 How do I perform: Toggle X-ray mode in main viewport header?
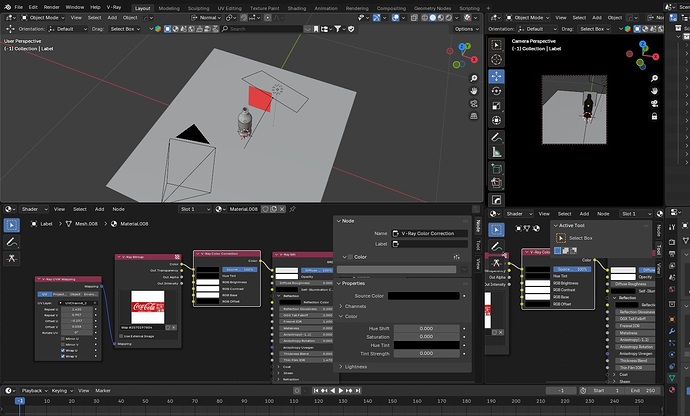tap(414, 18)
